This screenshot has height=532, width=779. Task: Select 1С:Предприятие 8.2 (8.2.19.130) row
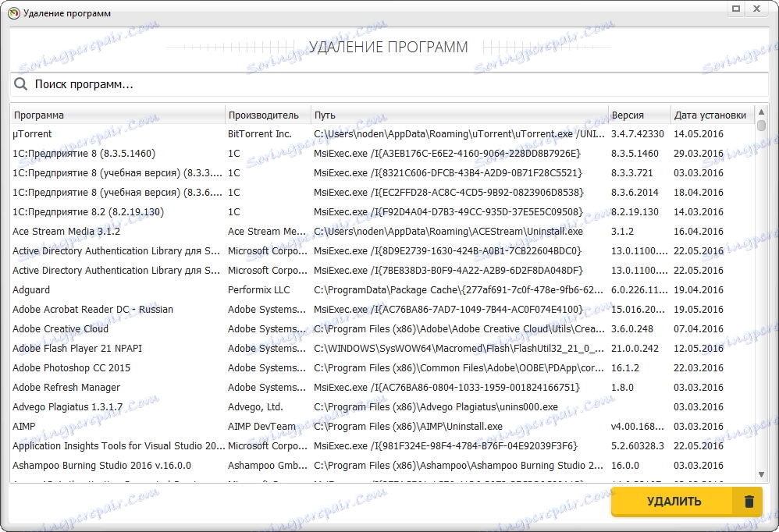[x=382, y=212]
